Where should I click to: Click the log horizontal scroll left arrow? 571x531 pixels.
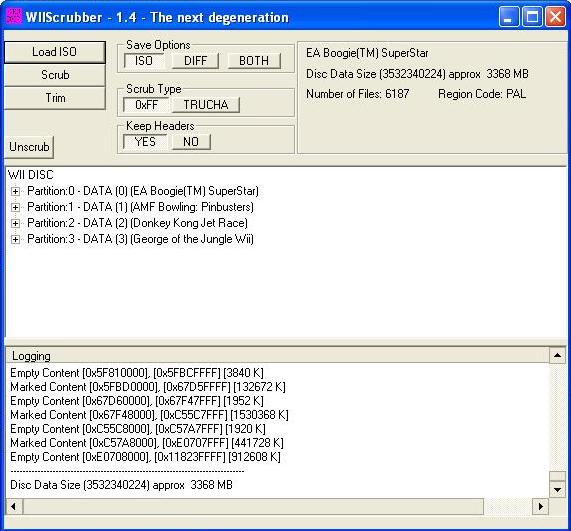pos(14,507)
